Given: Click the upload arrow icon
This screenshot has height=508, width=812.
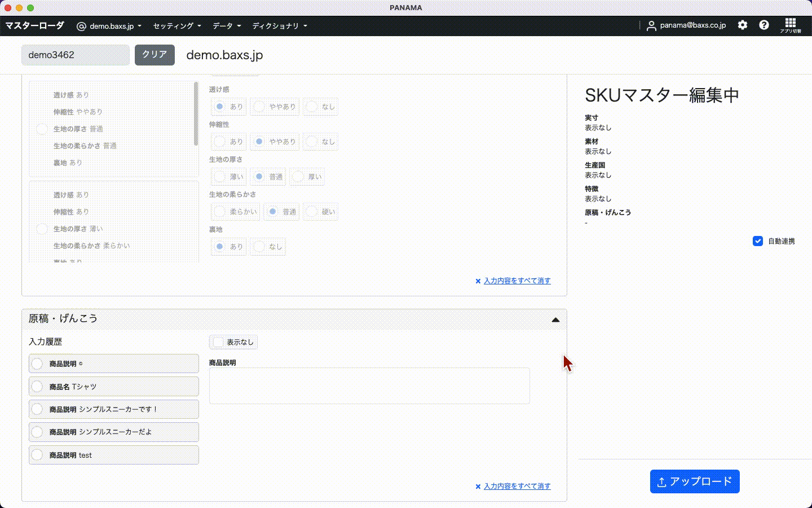Looking at the screenshot, I should [x=662, y=482].
